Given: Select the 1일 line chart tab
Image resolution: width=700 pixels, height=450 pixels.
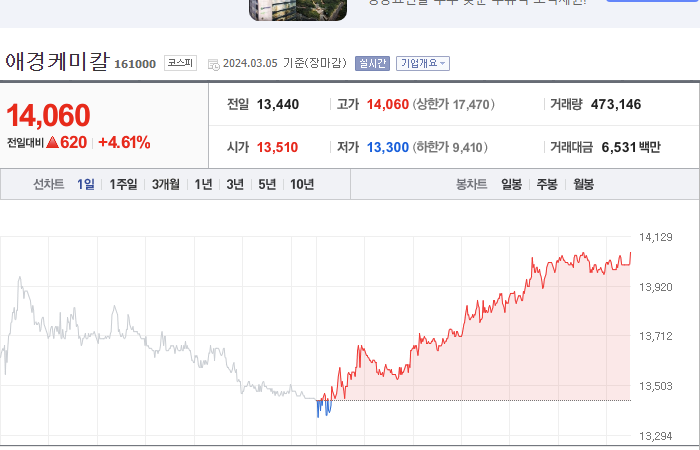Looking at the screenshot, I should (x=86, y=184).
